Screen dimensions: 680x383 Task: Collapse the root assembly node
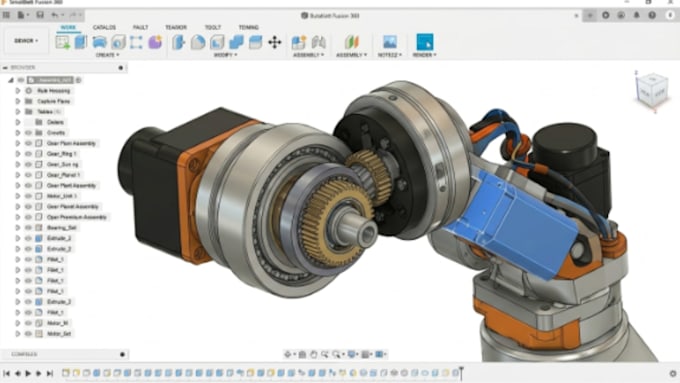(x=11, y=80)
